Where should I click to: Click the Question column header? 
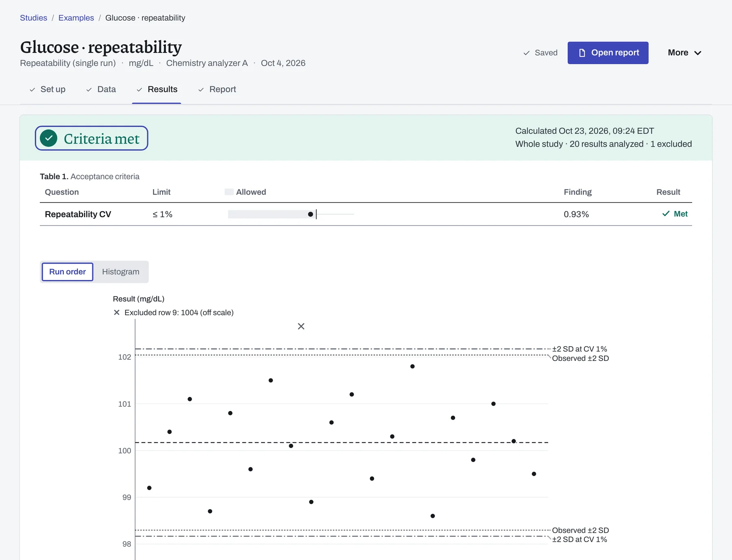tap(62, 192)
